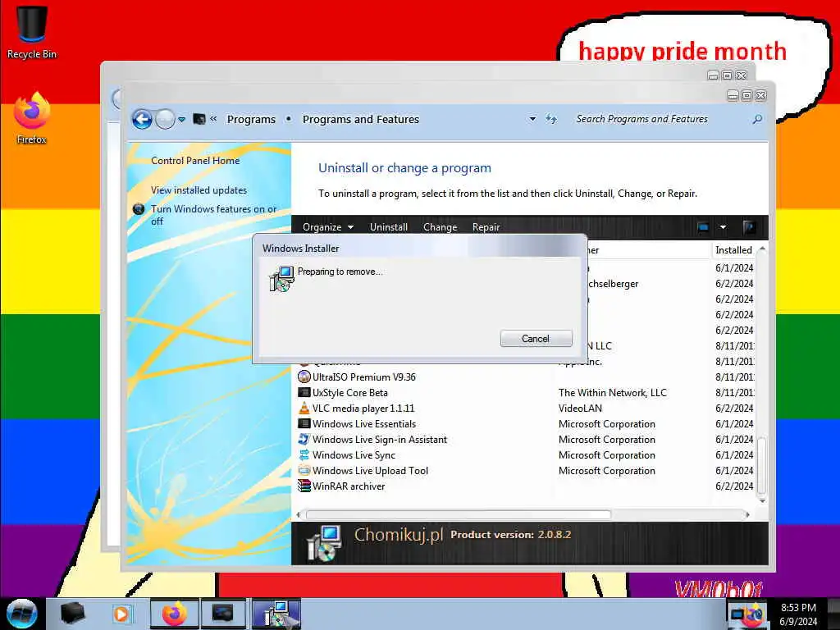Switch to Firefox in the taskbar
This screenshot has height=630, width=840.
click(x=174, y=614)
